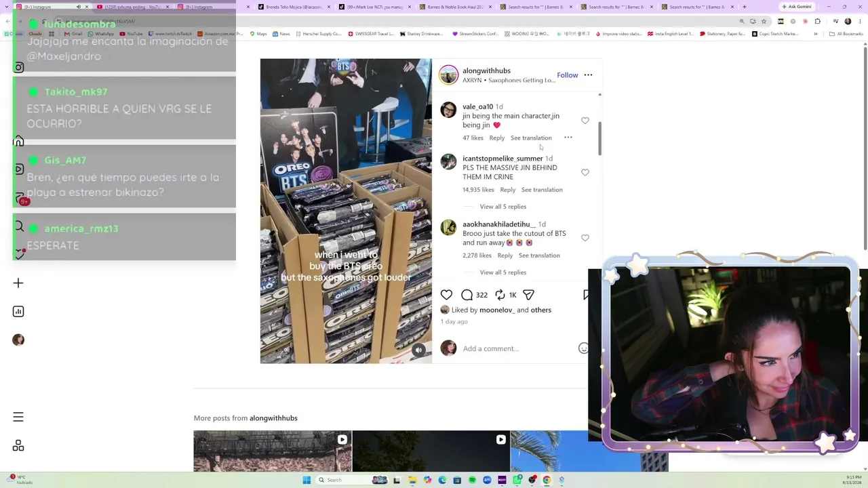Like aaokhanakhiladetihu_'s comment
Viewport: 868px width, 488px height.
coord(585,238)
